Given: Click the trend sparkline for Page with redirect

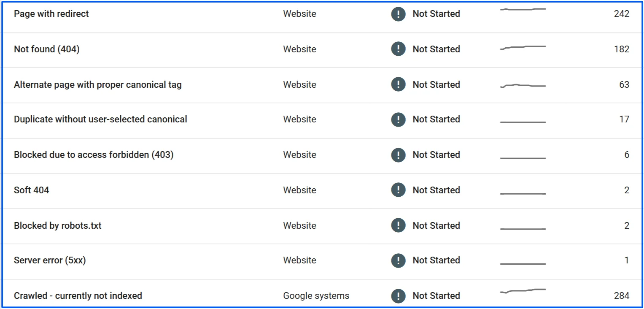Looking at the screenshot, I should 523,9.
